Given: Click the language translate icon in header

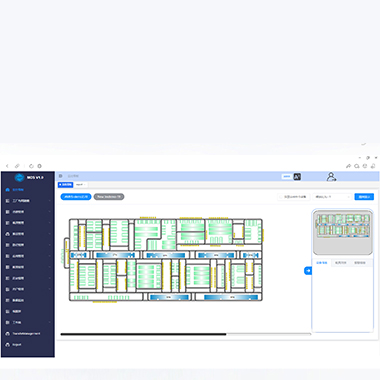Looking at the screenshot, I should coord(297,177).
